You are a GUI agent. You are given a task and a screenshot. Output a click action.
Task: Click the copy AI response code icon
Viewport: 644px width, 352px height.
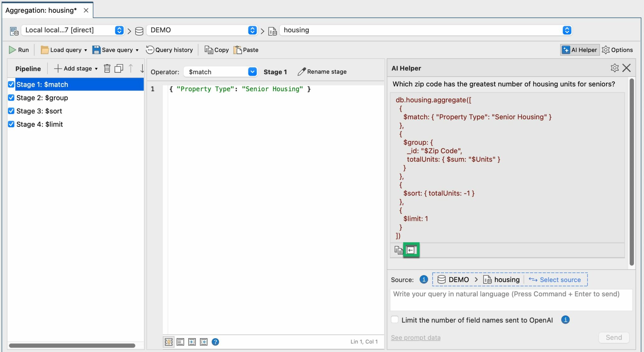click(x=398, y=250)
